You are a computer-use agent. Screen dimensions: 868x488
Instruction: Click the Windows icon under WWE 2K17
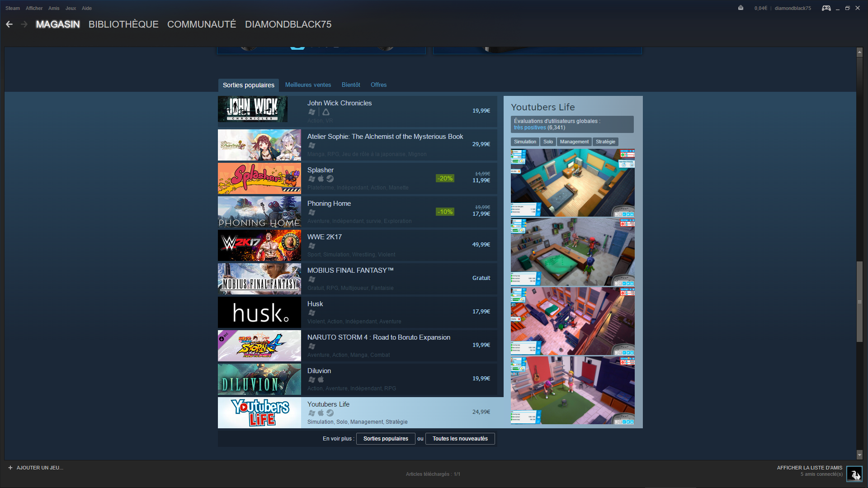(311, 246)
